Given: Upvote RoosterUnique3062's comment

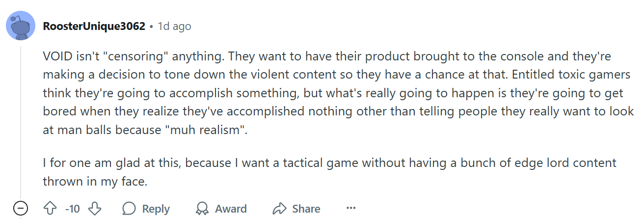Looking at the screenshot, I should (51, 209).
